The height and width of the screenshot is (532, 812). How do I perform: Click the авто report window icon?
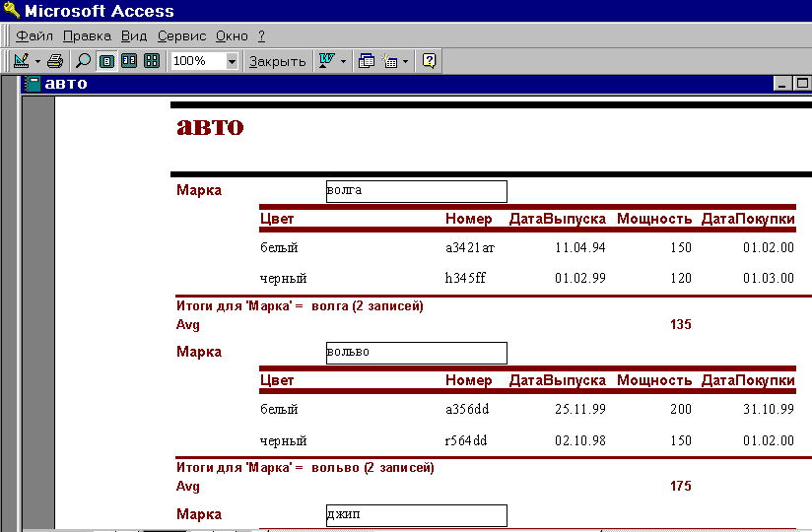click(x=33, y=84)
